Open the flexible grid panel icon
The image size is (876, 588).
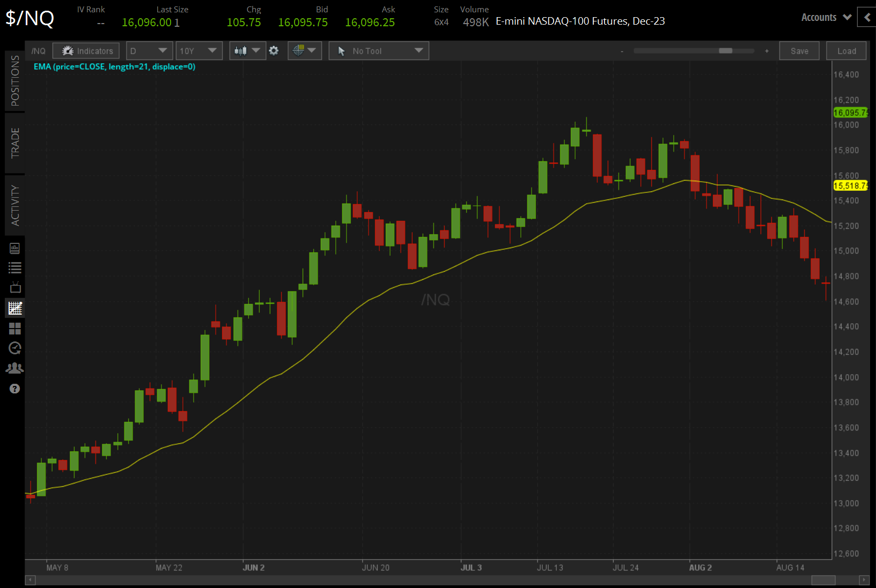click(14, 329)
